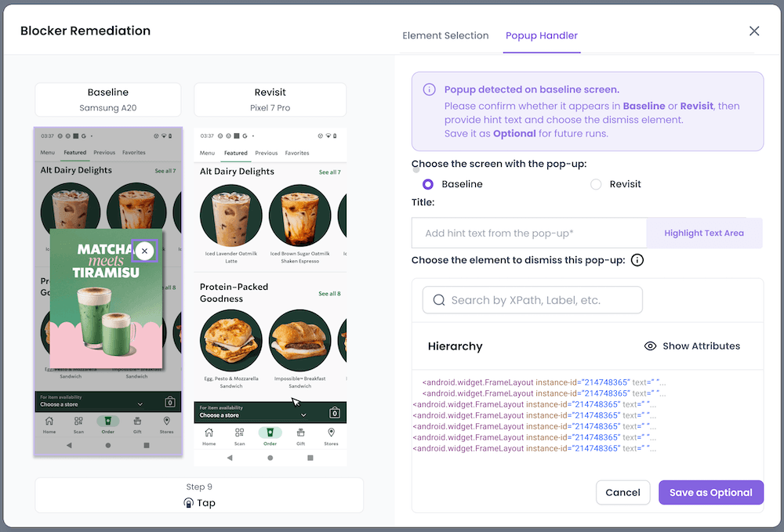This screenshot has height=532, width=784.
Task: Click the Baseline Samsung A20 header card
Action: click(108, 100)
